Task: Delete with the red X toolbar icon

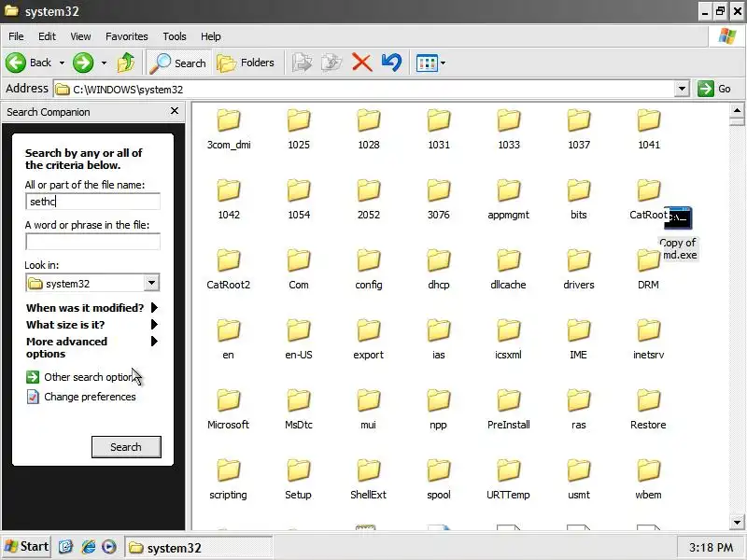Action: pos(361,63)
